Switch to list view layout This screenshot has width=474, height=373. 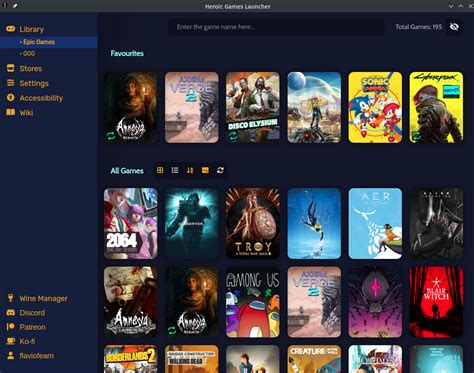[x=175, y=170]
